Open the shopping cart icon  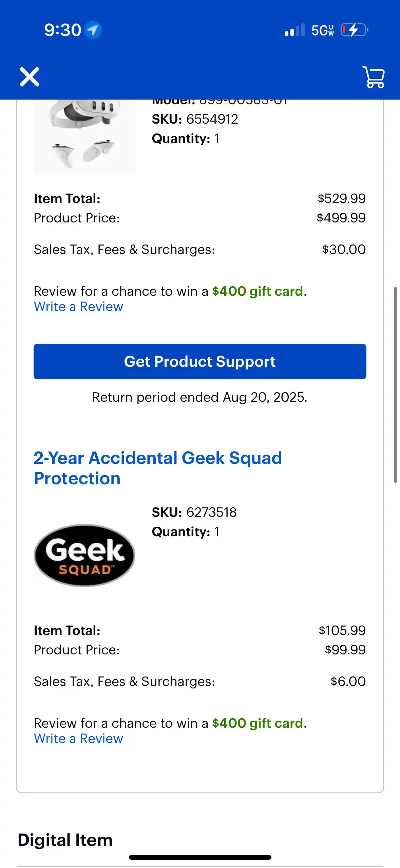tap(374, 77)
